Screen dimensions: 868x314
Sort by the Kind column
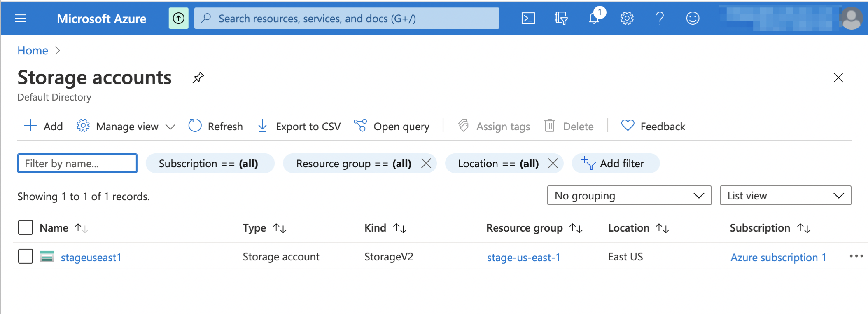(x=385, y=228)
